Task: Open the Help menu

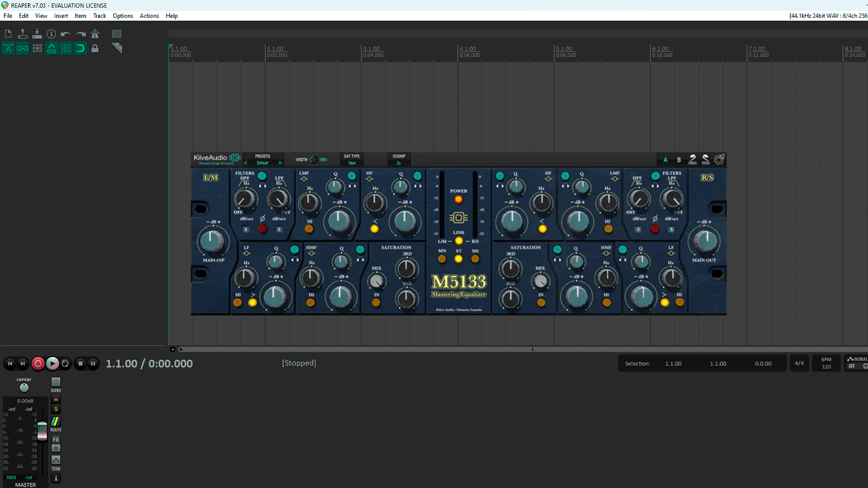Action: 172,16
